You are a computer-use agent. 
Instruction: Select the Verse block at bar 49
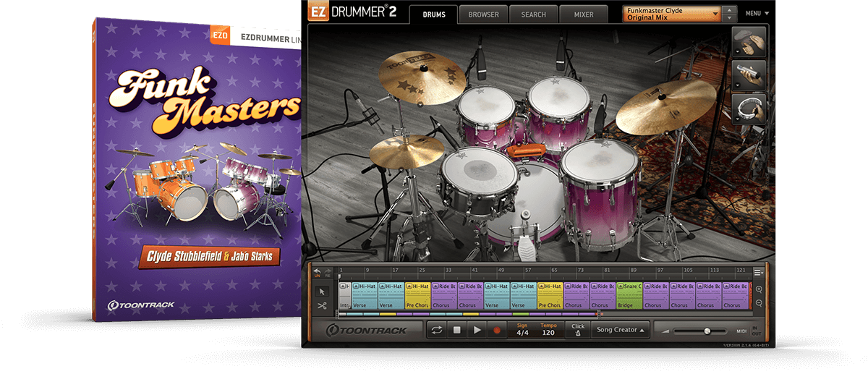coord(497,295)
